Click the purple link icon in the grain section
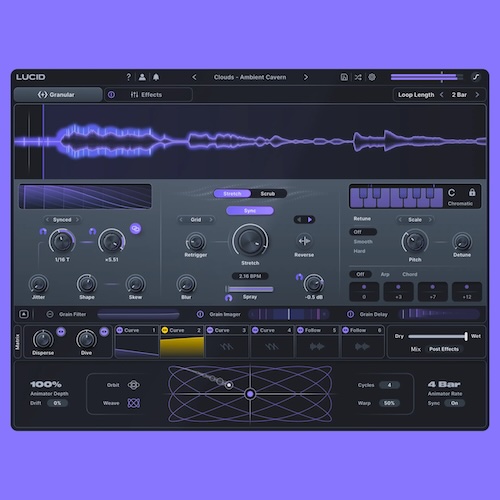This screenshot has width=500, height=500. [135, 229]
